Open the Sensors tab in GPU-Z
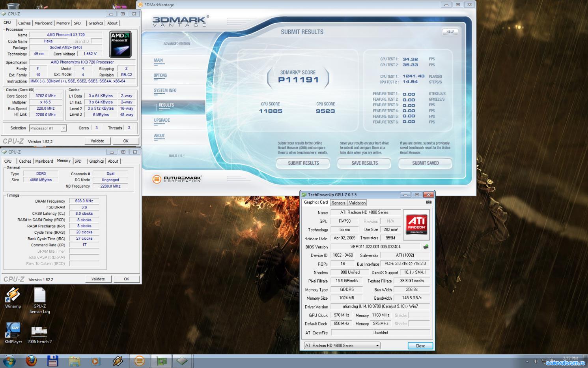 pyautogui.click(x=338, y=203)
